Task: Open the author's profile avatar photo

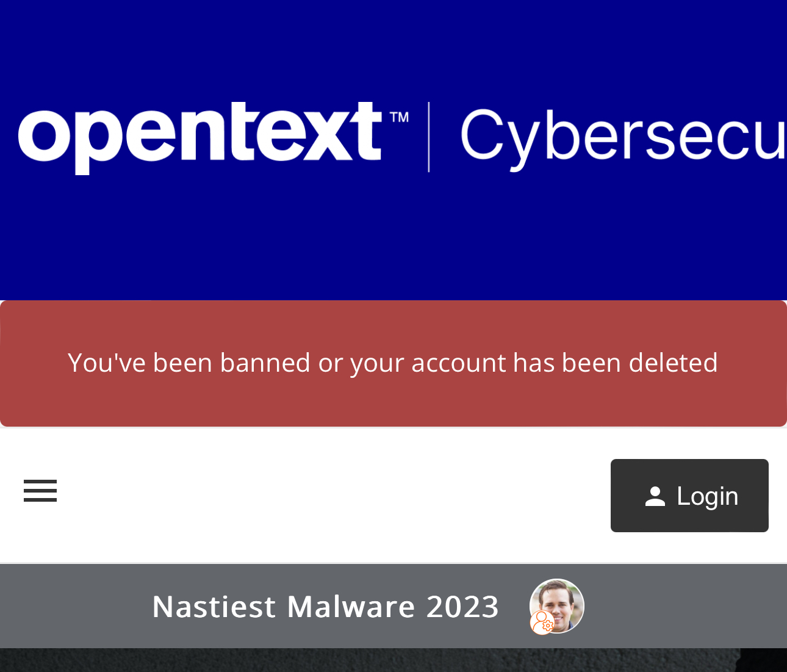Action: tap(561, 602)
